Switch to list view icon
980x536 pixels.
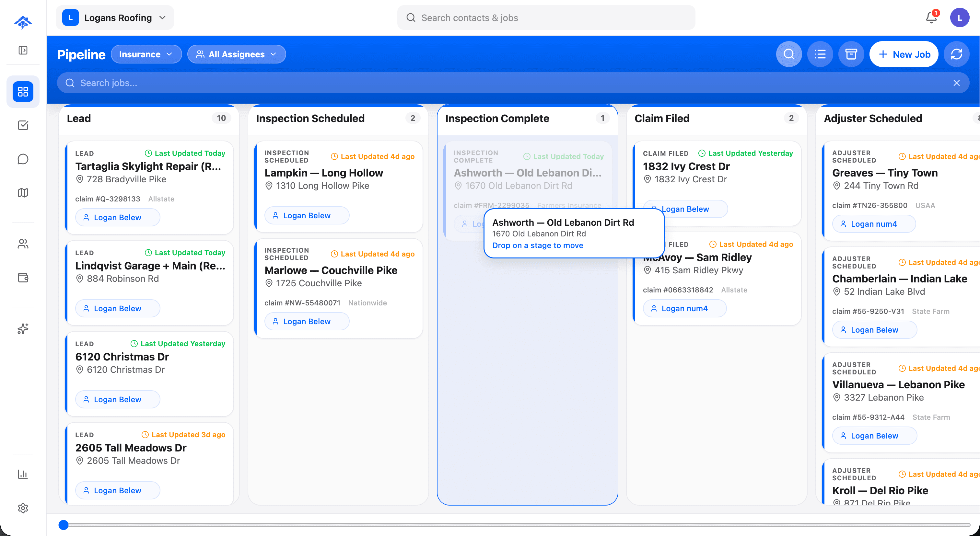point(820,54)
